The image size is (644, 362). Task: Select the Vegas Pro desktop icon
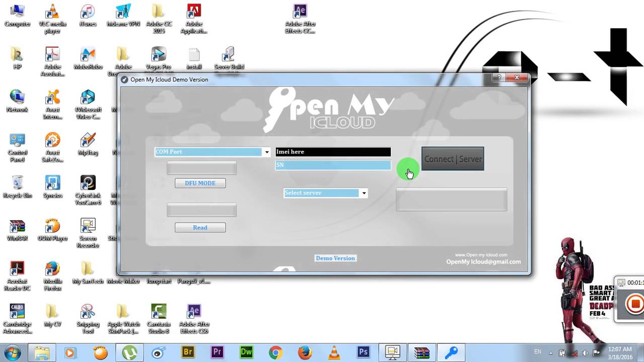[158, 58]
